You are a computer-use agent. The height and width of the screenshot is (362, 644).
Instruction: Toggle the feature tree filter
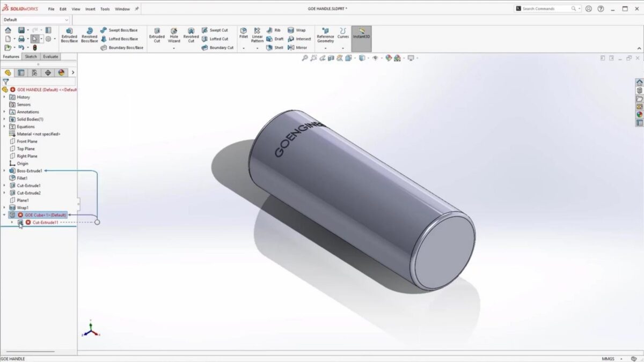coord(6,82)
